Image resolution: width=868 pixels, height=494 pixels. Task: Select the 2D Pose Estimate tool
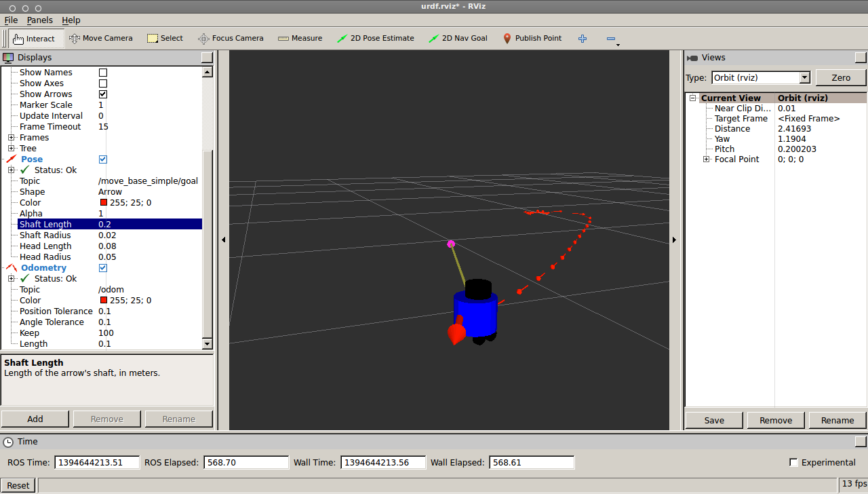coord(376,39)
